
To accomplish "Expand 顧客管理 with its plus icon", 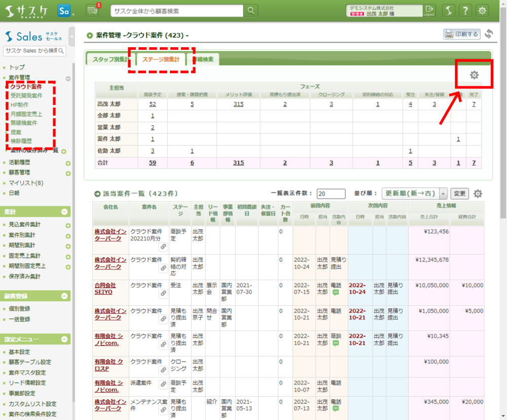I will point(68,173).
